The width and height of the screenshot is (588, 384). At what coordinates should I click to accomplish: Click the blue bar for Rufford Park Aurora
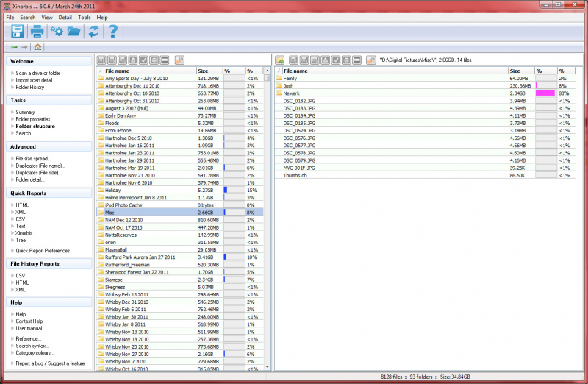[225, 257]
